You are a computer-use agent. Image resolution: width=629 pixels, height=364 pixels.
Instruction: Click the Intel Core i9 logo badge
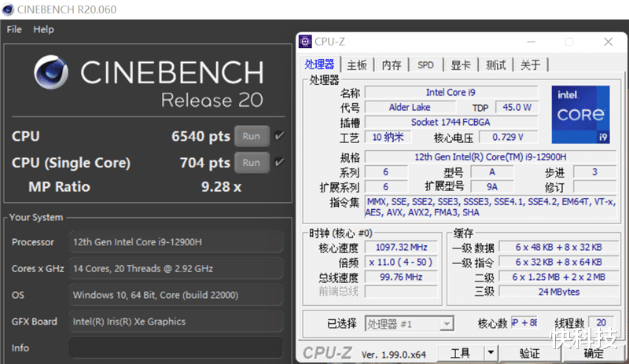coord(580,114)
